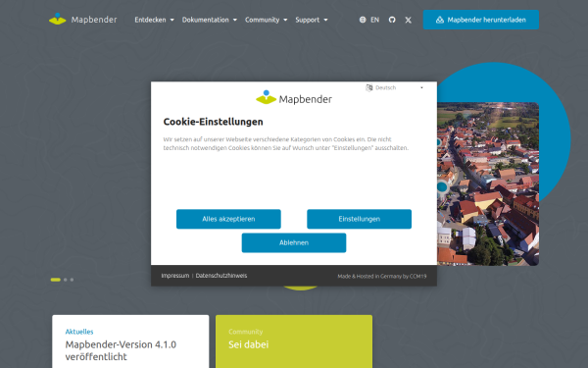Open the Datenschutzhinweis link

click(x=221, y=276)
